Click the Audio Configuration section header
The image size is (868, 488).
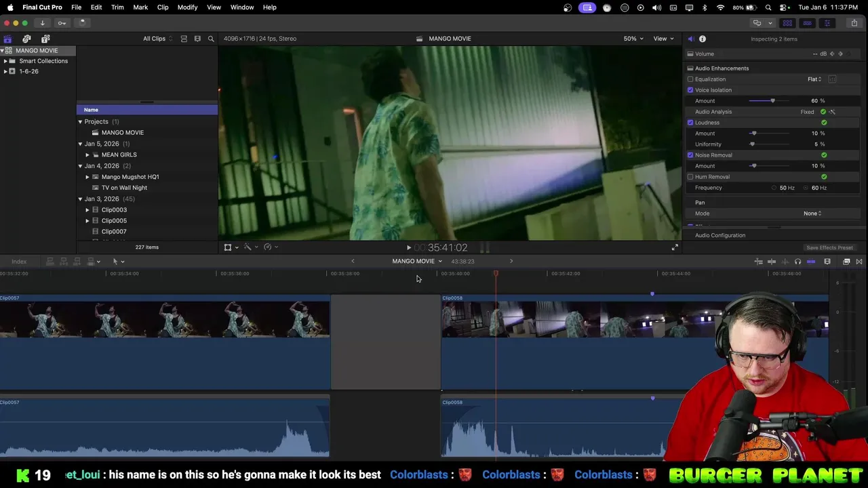pyautogui.click(x=720, y=235)
